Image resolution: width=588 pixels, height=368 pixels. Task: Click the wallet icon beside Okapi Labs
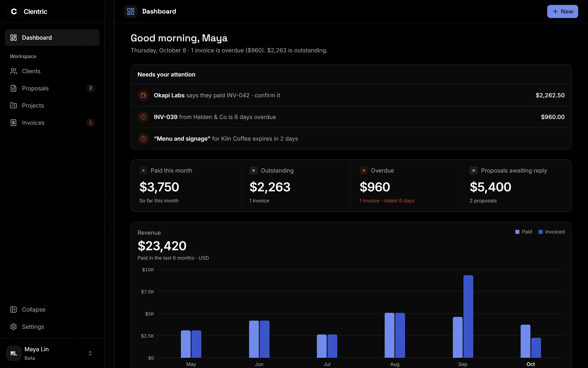[x=143, y=95]
